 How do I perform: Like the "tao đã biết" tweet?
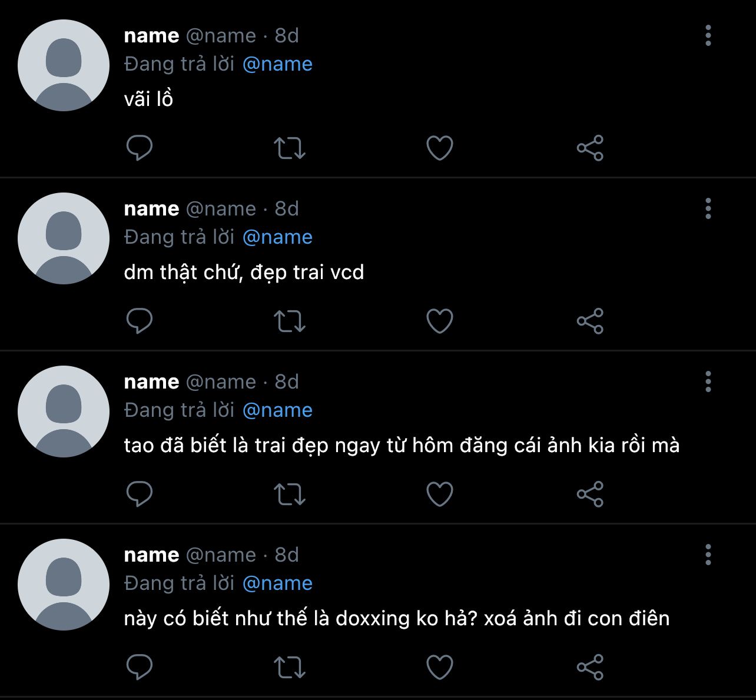440,494
